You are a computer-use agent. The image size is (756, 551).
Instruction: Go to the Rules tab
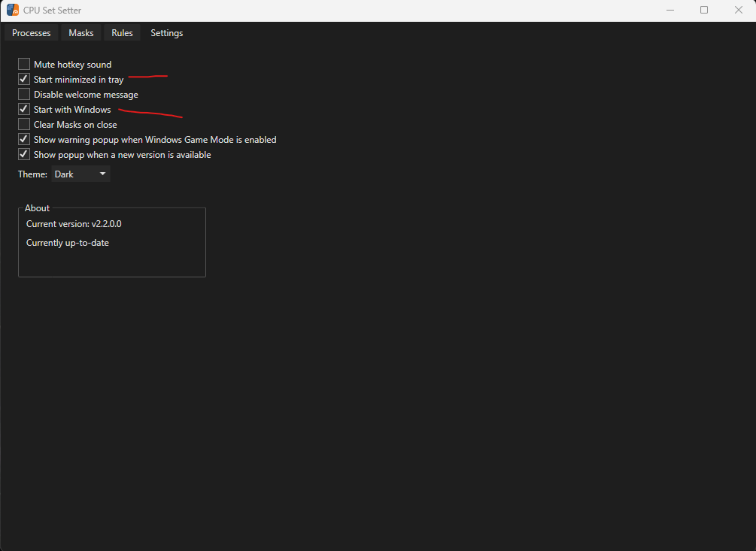click(122, 33)
